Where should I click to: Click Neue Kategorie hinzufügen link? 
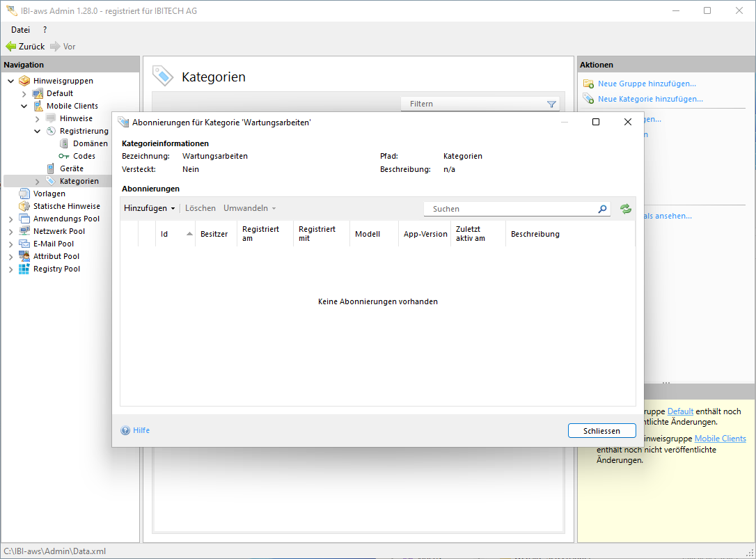tap(650, 99)
